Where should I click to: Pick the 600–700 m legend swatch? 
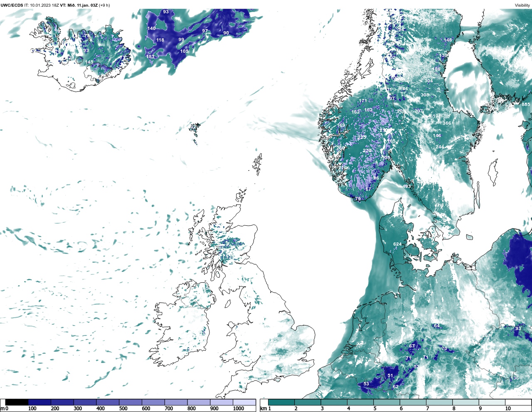(153, 402)
